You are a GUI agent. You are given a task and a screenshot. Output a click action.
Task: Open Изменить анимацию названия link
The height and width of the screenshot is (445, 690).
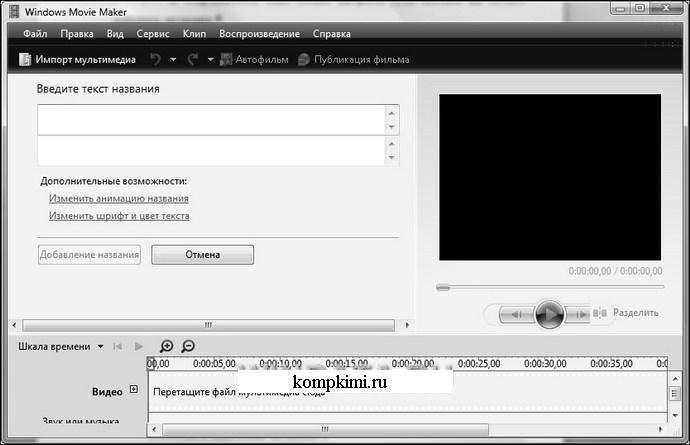(118, 198)
